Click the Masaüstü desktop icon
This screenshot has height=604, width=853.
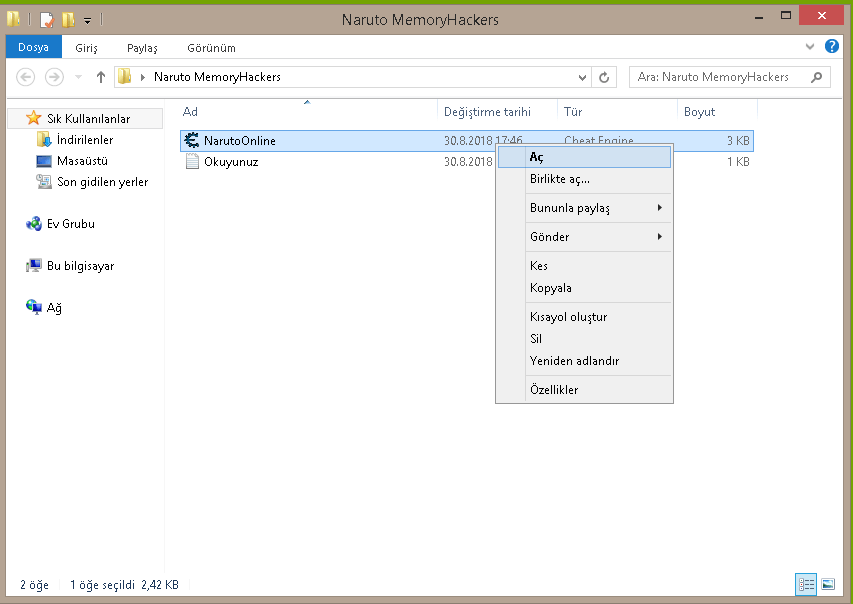pyautogui.click(x=44, y=161)
